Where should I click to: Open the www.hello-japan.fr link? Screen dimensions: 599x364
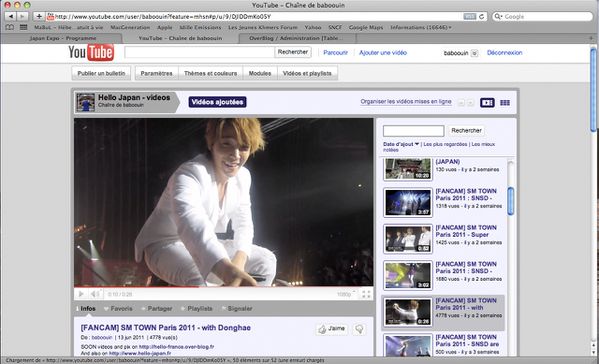pyautogui.click(x=140, y=353)
